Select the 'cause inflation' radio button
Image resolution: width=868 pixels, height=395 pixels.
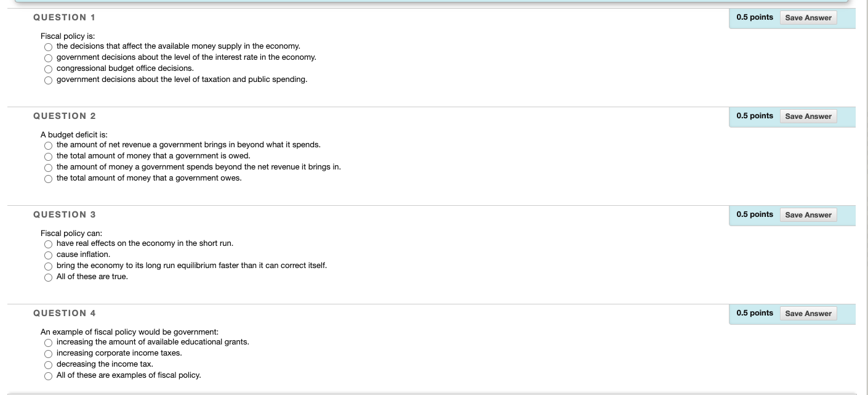(x=48, y=255)
